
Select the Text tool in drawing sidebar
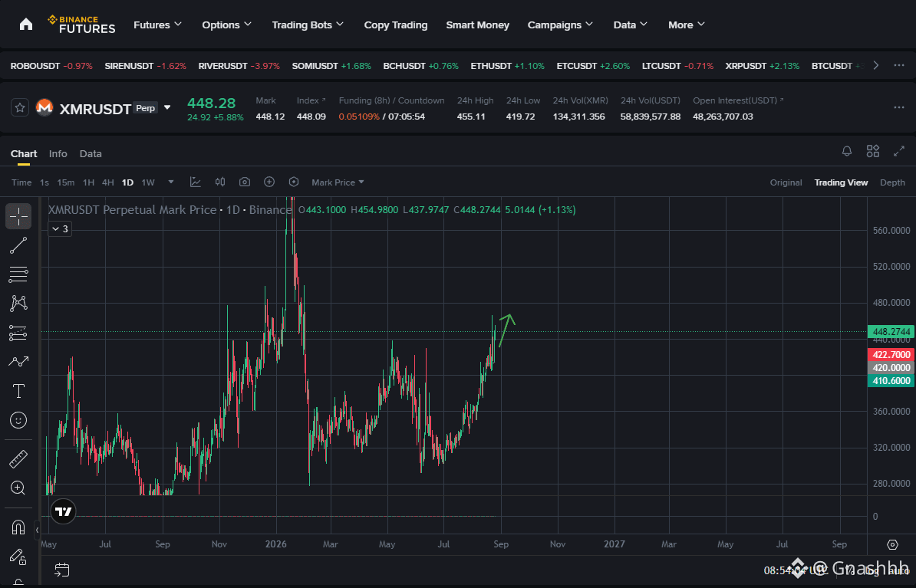coord(18,391)
